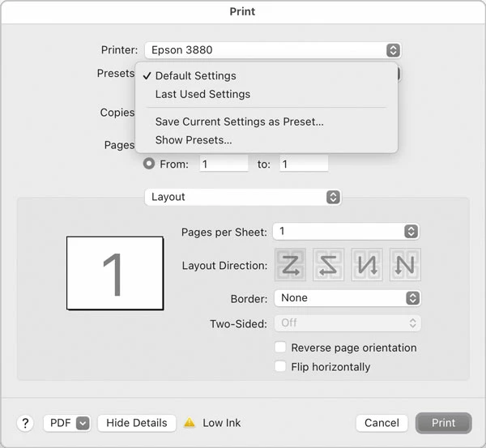Click the Hide Details button
The width and height of the screenshot is (486, 448).
[x=137, y=423]
